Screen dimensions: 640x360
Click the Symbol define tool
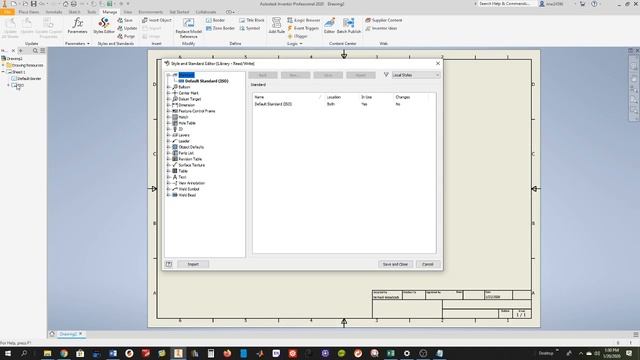(250, 28)
